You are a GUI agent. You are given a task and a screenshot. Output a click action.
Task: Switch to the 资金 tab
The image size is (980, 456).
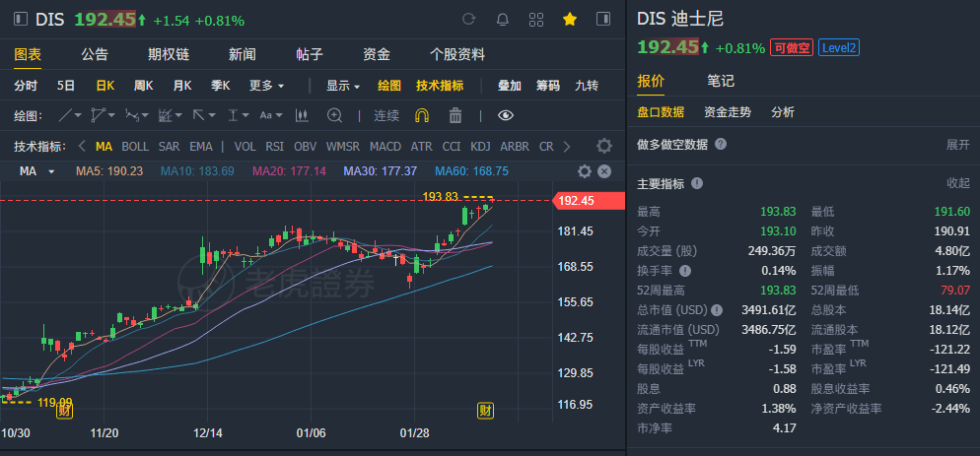pos(377,54)
